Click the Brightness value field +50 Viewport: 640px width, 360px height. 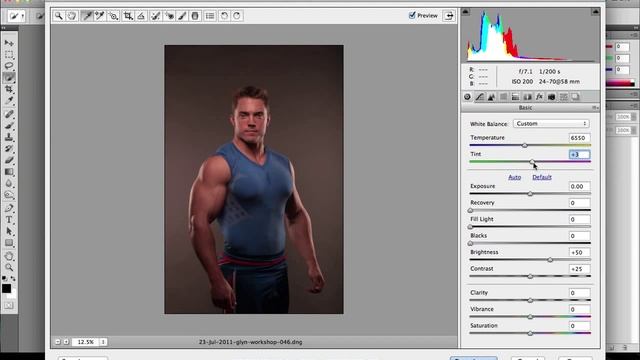[x=579, y=252]
